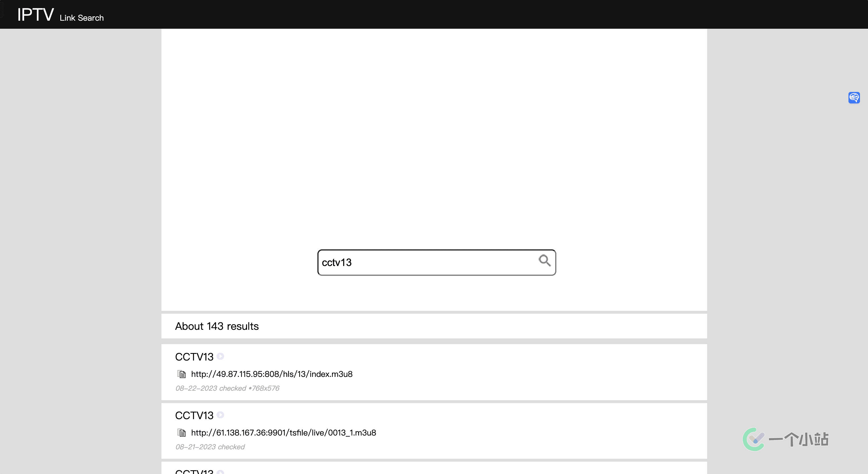868x474 pixels.
Task: Click play icon beside third CCTV13 result
Action: 220,472
